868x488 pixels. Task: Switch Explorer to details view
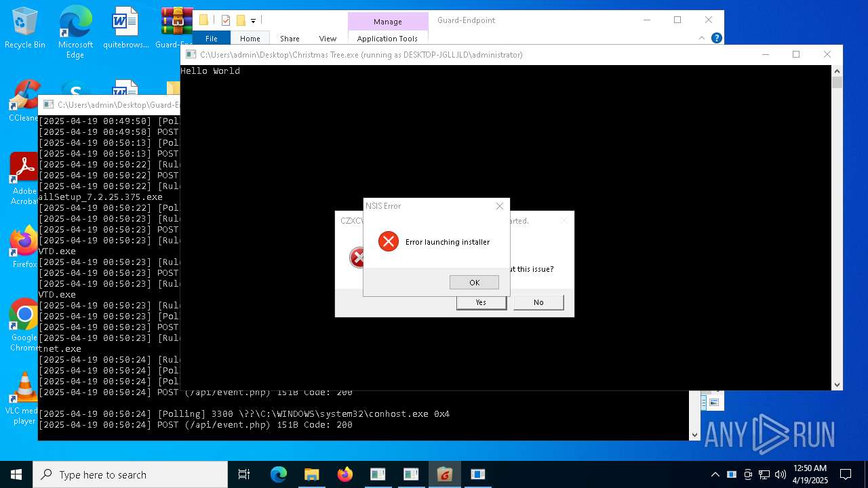click(x=703, y=402)
